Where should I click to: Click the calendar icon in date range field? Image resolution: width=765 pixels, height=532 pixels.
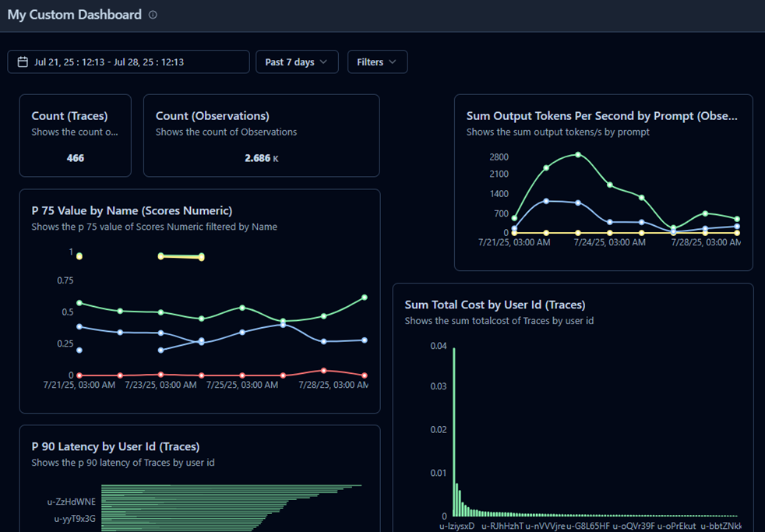[x=23, y=62]
